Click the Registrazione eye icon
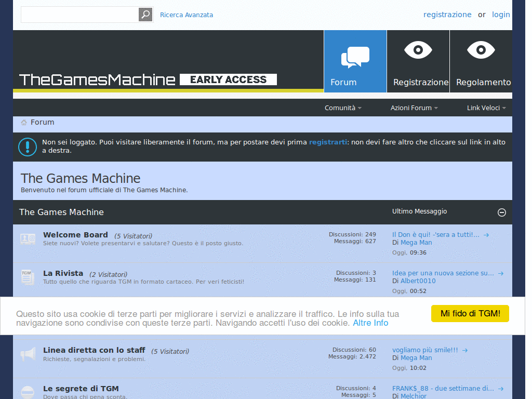Viewport: 532px width, 399px height. (418, 50)
